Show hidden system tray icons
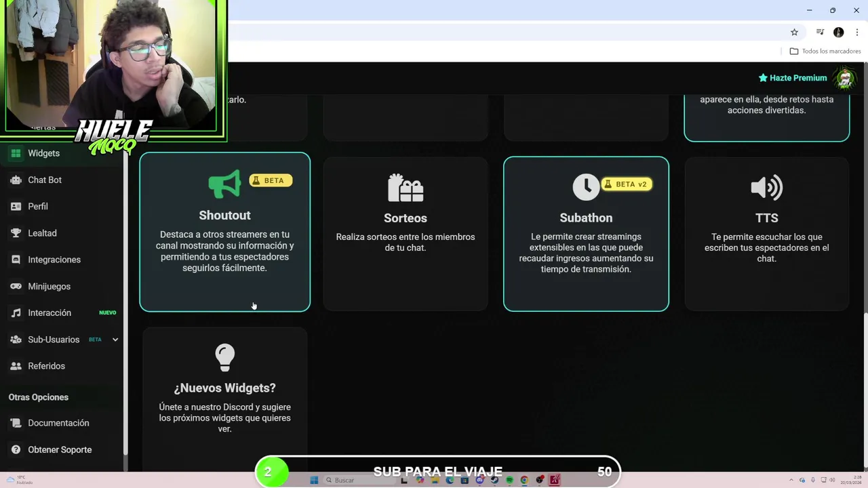Screen dimensions: 868x488 pos(791,480)
